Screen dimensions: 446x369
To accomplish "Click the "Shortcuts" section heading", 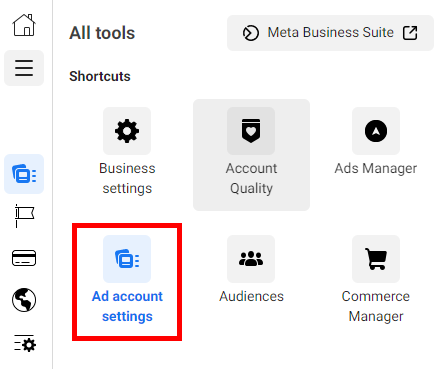I will [x=100, y=76].
